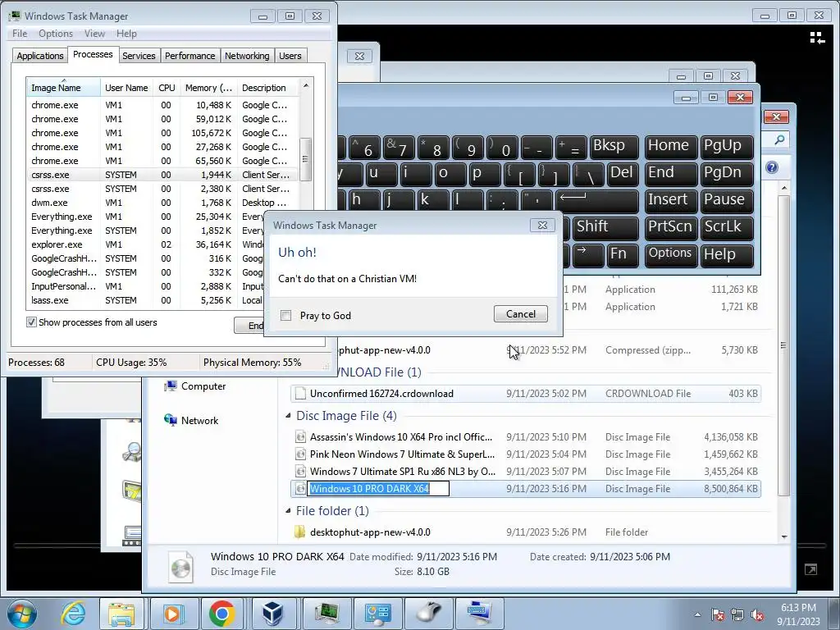Click Unconfirmed 162724.crdownload file icon

tap(300, 393)
